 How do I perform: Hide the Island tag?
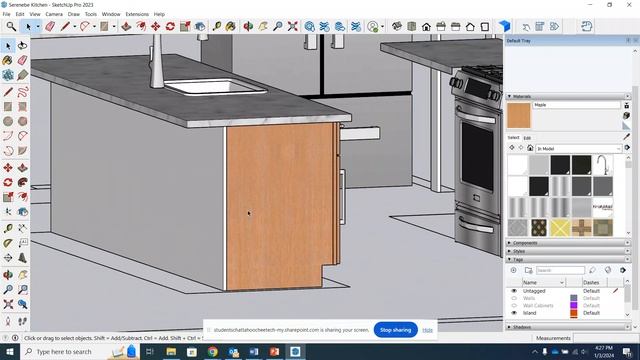point(514,313)
